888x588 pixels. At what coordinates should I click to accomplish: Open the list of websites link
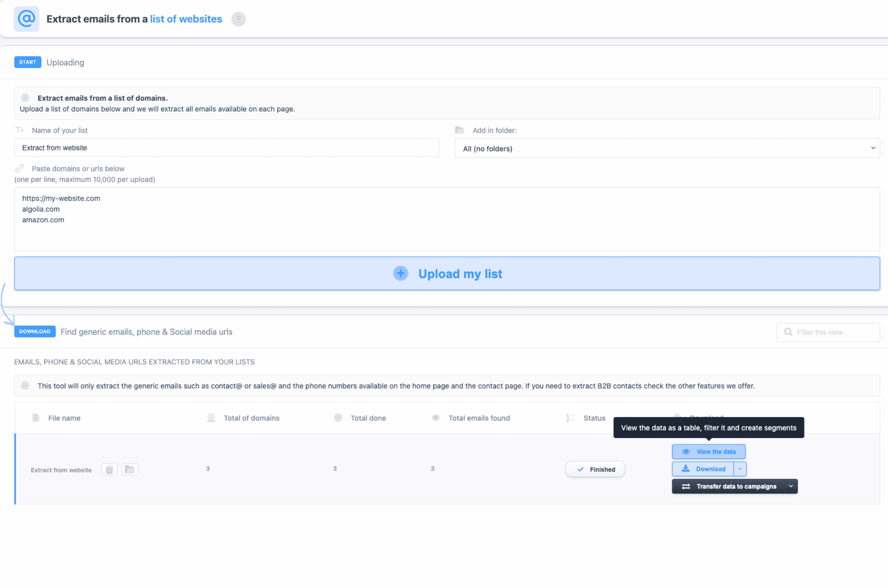[186, 19]
